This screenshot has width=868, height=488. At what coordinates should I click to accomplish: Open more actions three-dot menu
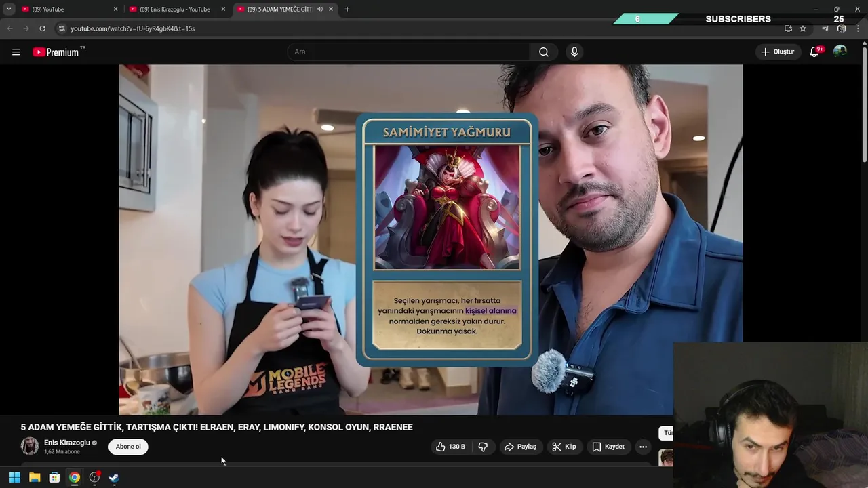point(643,447)
